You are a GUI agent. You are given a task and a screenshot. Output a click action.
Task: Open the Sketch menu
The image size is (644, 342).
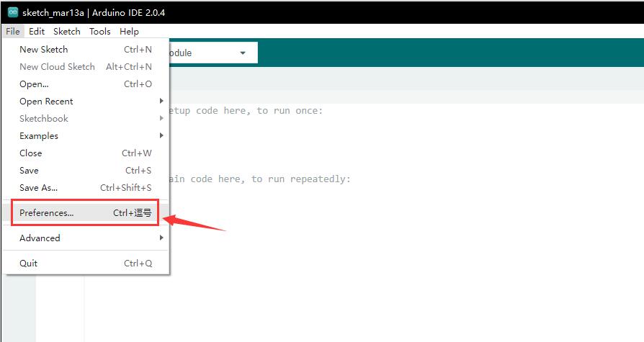click(67, 32)
